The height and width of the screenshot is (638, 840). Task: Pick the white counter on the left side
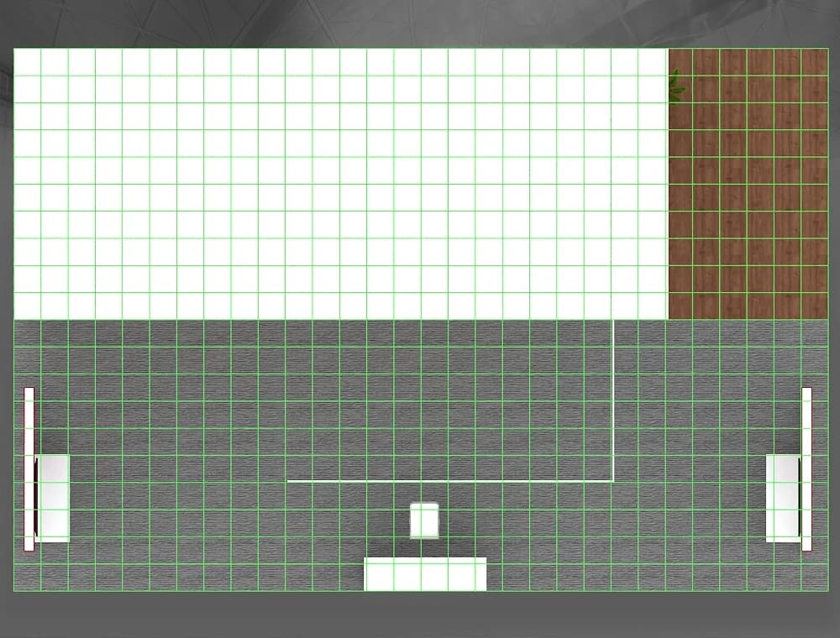53,498
